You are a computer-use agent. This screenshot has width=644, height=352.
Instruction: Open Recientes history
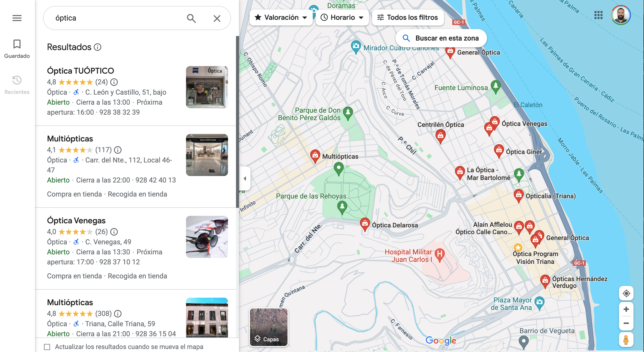click(17, 85)
